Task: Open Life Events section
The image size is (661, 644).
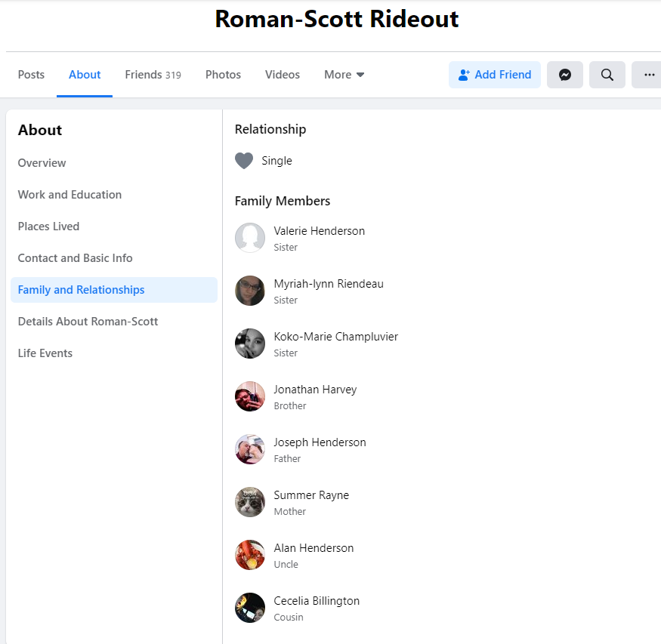Action: [45, 353]
